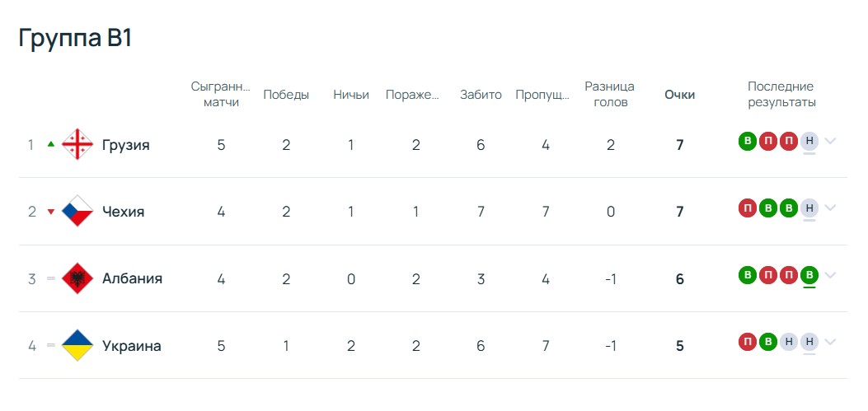Open the Украина team link
868x411 pixels.
tap(132, 346)
